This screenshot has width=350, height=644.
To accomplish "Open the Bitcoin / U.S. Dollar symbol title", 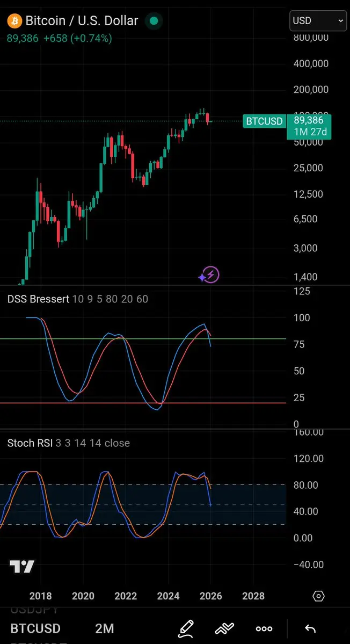I will (x=82, y=20).
